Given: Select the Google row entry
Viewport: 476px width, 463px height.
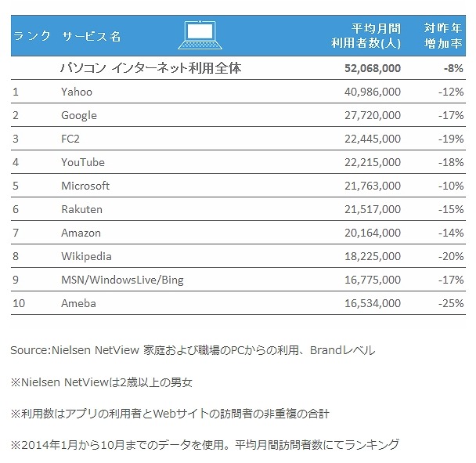Looking at the screenshot, I should [79, 115].
